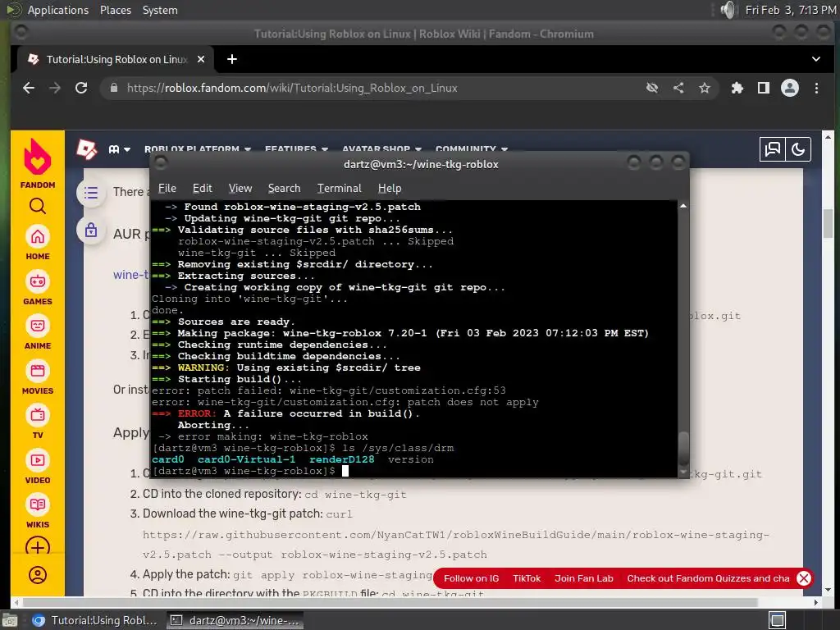840x630 pixels.
Task: Open Fandom user account icon
Action: tap(38, 575)
